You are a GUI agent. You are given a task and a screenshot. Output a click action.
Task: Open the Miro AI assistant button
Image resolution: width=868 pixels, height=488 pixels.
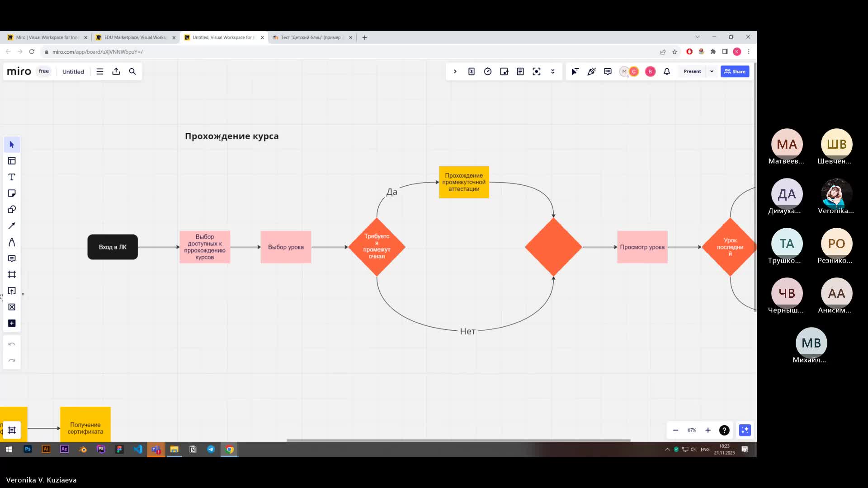745,430
